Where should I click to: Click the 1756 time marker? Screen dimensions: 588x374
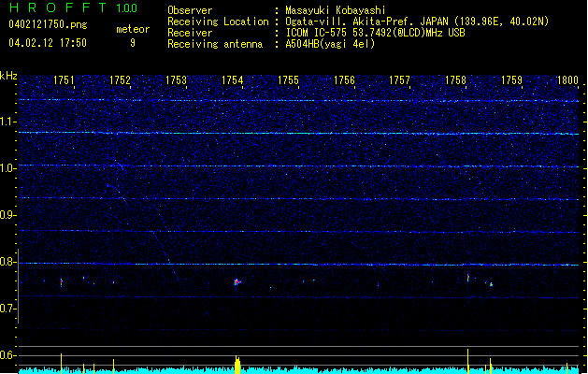coord(344,80)
